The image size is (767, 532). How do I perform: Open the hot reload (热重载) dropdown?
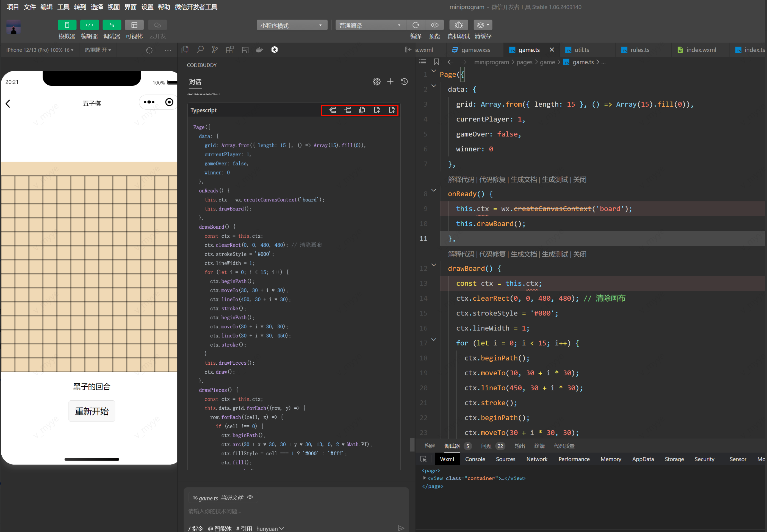(98, 50)
